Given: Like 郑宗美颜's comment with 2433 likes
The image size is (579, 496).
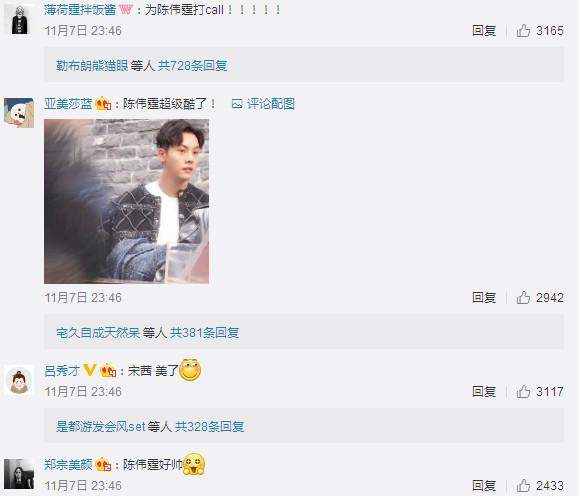Looking at the screenshot, I should [x=539, y=486].
